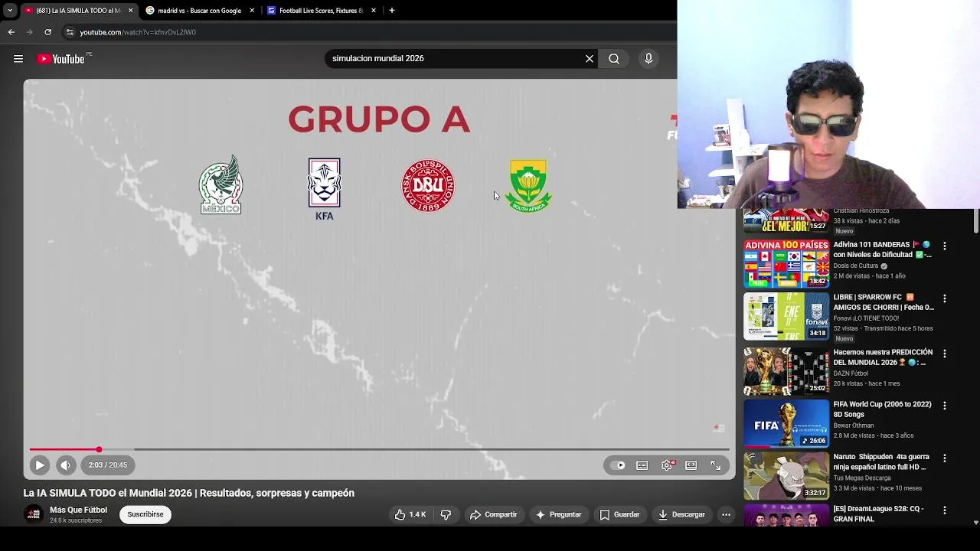Click the 2:03 / 20:45 time display
This screenshot has height=551, width=980.
[x=107, y=465]
